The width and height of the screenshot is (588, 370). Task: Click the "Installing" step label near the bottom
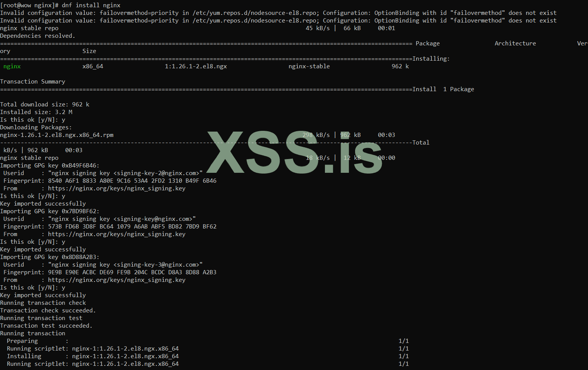[x=24, y=356]
